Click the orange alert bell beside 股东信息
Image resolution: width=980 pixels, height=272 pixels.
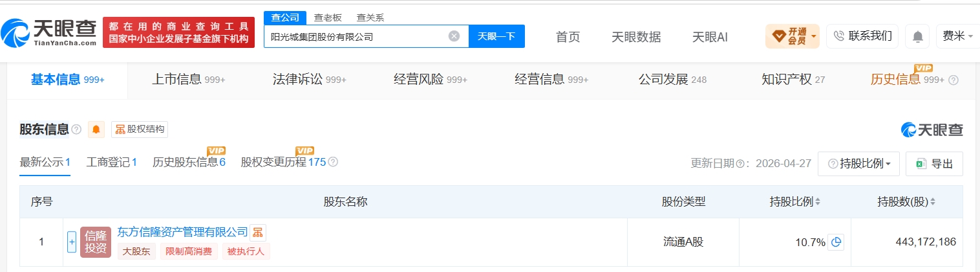tap(96, 130)
